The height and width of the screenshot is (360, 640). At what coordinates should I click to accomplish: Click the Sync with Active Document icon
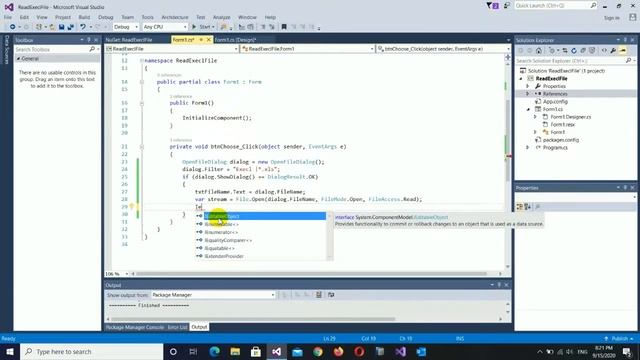(565, 51)
